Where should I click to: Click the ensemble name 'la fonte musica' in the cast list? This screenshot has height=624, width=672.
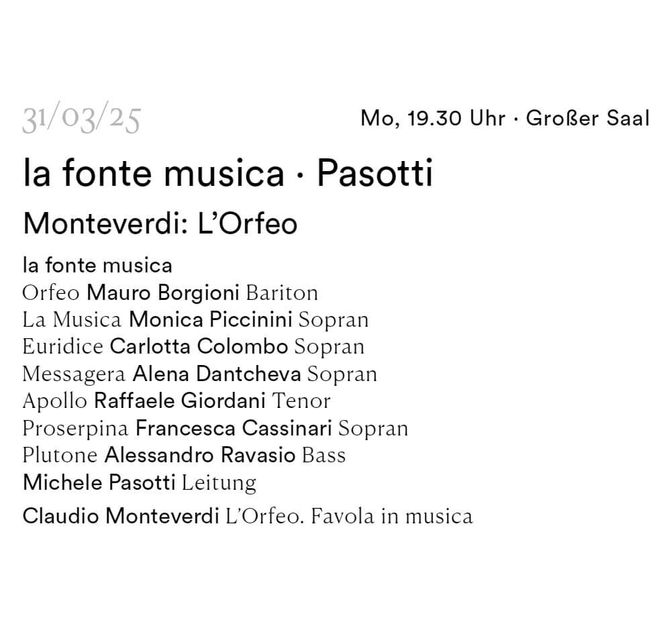point(98,265)
